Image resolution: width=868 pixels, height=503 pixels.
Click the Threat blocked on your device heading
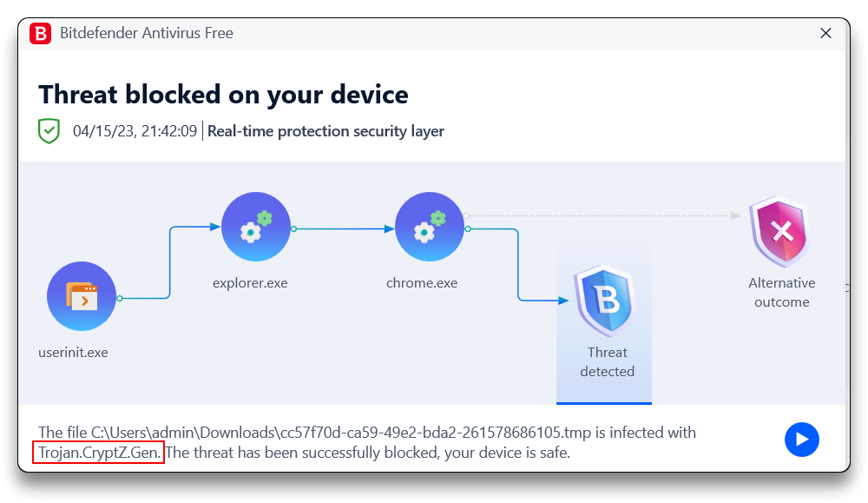click(x=223, y=95)
